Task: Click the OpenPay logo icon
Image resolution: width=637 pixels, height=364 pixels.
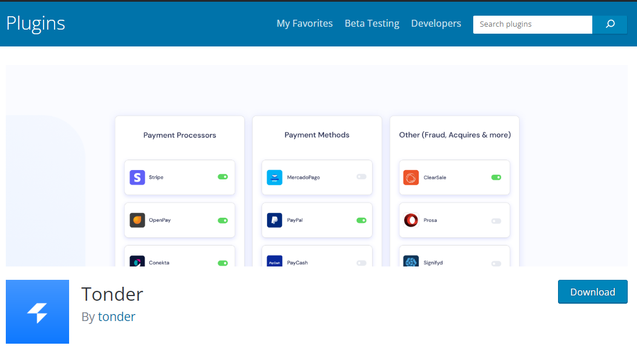Action: click(137, 220)
